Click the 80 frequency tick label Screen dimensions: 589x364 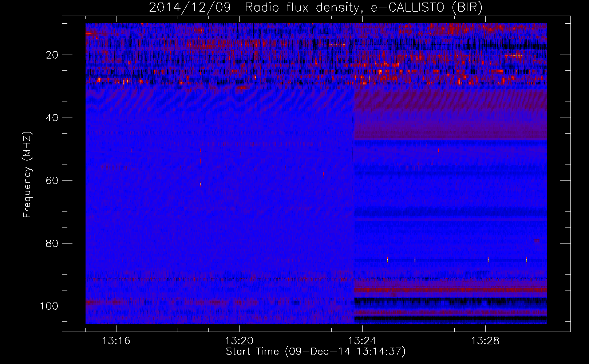(x=52, y=243)
